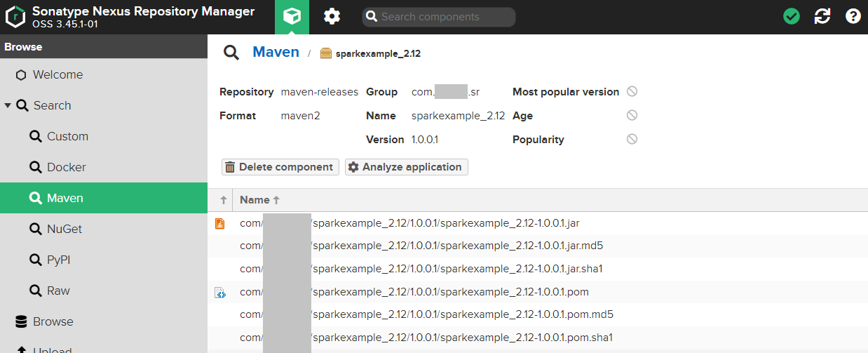Viewport: 868px width, 353px height.
Task: Check the green system status icon
Action: [x=792, y=17]
